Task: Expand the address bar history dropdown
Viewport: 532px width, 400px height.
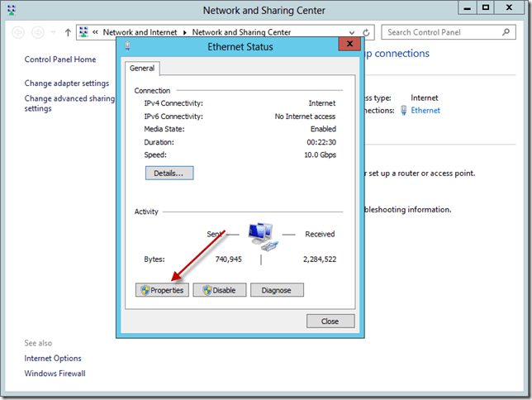Action: pos(354,33)
